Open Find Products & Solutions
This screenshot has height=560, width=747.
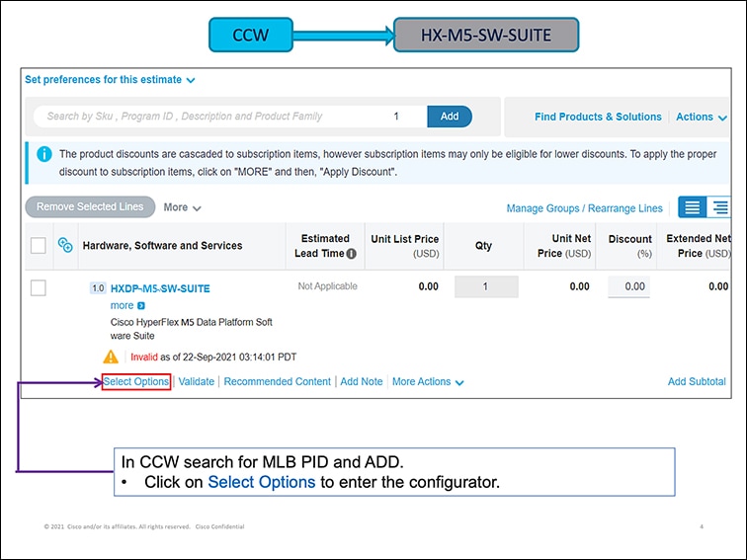(x=598, y=117)
